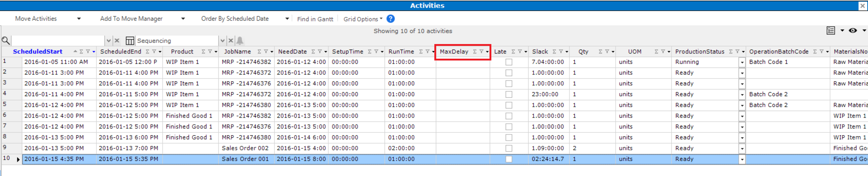Tick the Late checkbox in row 6

tap(509, 116)
